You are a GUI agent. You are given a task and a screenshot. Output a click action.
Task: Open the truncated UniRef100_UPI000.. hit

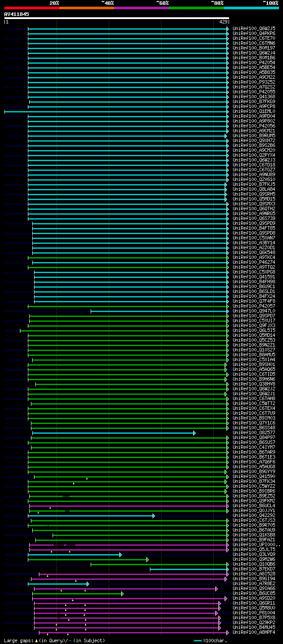click(256, 544)
